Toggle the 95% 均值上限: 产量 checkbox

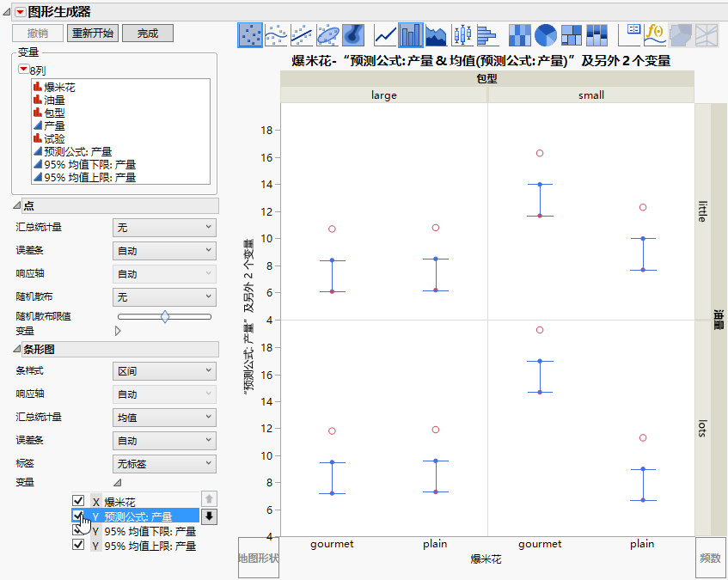click(x=78, y=545)
